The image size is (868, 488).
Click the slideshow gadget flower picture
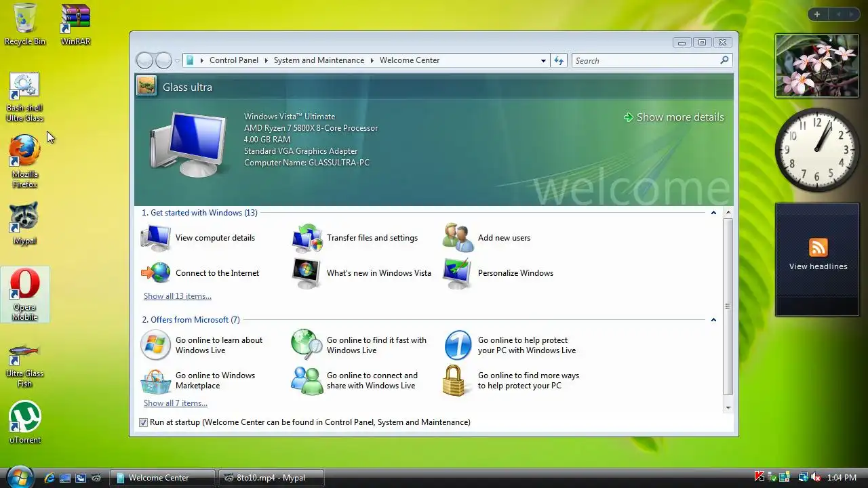pos(817,66)
